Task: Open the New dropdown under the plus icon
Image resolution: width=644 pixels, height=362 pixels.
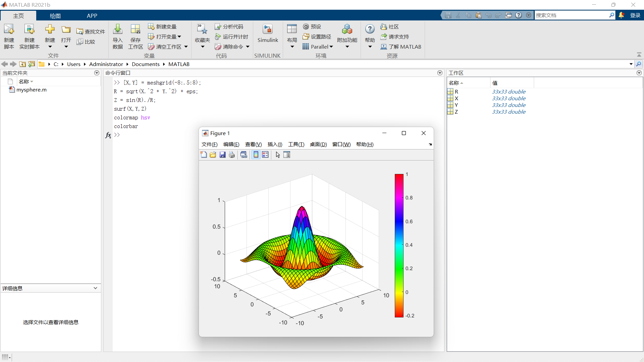Action: click(x=50, y=47)
